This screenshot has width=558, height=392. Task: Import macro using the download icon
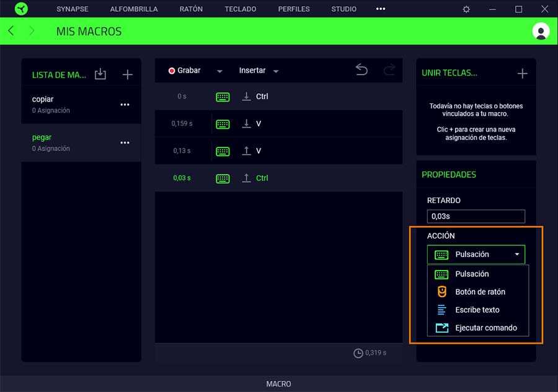[x=100, y=74]
